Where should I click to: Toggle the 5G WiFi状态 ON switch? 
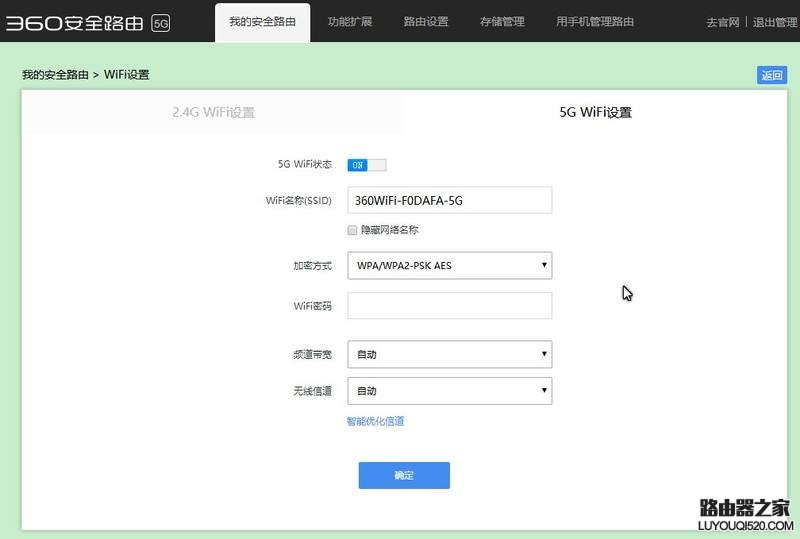pos(367,165)
